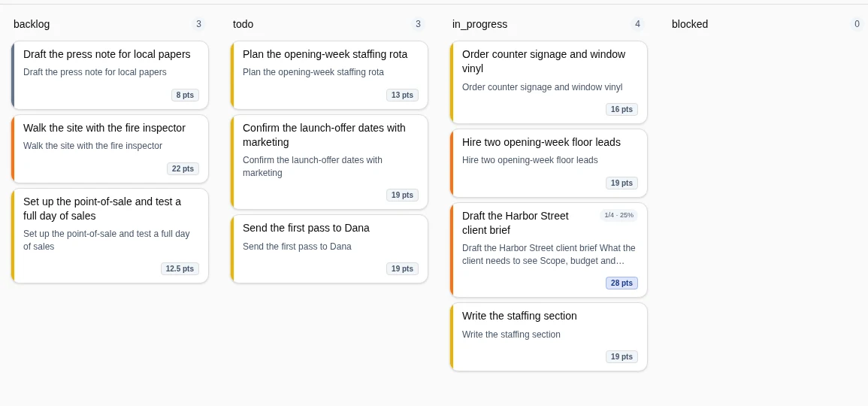
Task: Click the in_progress column header
Action: (x=479, y=24)
